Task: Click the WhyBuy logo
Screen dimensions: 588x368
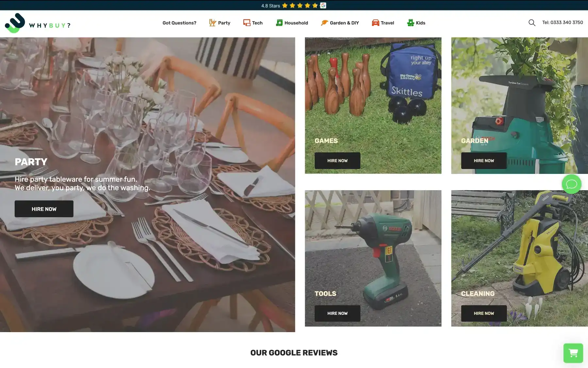Action: pos(37,23)
